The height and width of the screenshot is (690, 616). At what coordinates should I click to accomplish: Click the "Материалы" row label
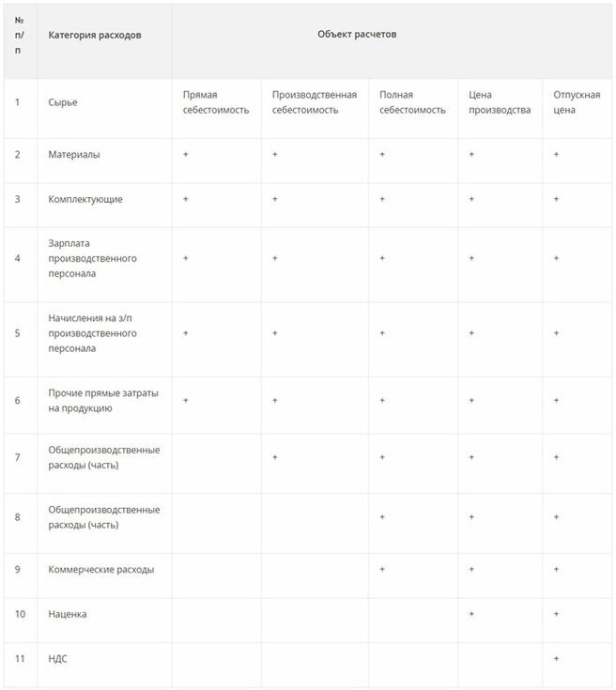[74, 155]
